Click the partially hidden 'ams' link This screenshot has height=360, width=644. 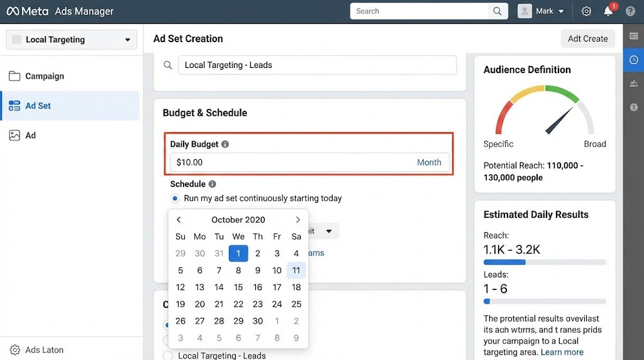pos(316,253)
